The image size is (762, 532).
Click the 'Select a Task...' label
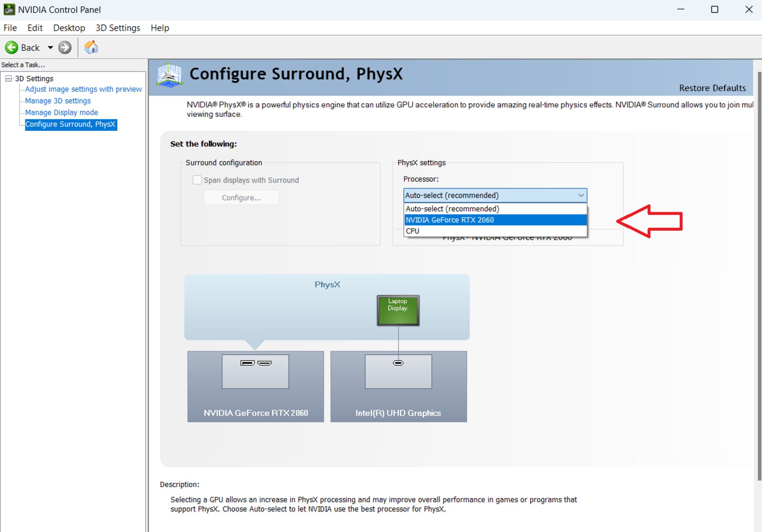[x=23, y=65]
